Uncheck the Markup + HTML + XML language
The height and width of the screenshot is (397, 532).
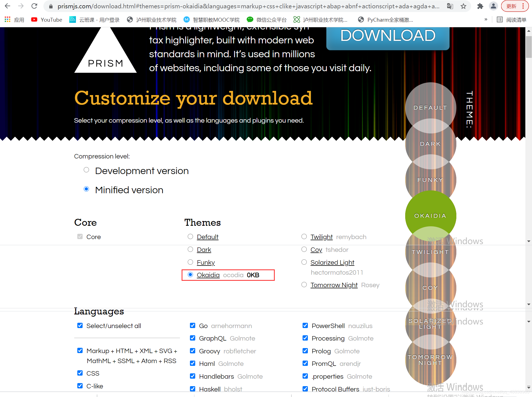pos(80,350)
